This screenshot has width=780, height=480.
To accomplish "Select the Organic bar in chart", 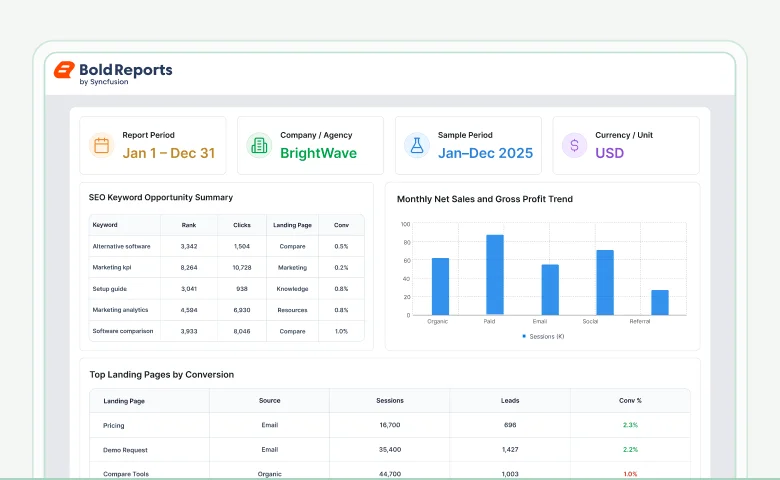I will point(440,287).
